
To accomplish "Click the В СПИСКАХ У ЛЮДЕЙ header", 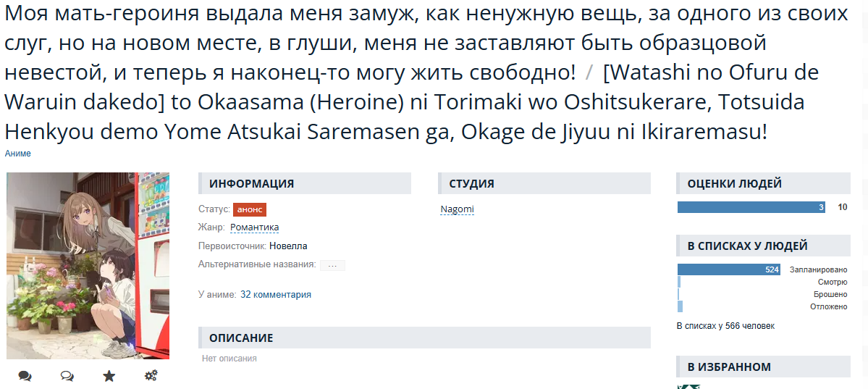I will click(x=763, y=246).
